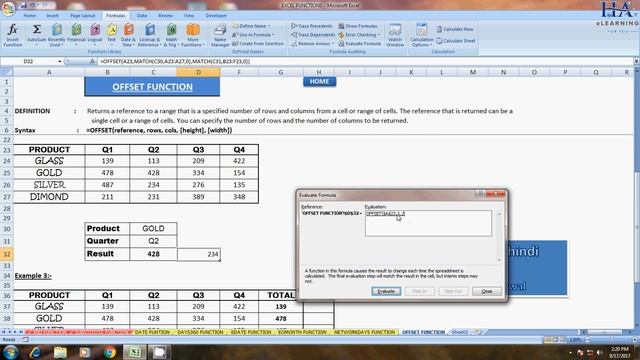The height and width of the screenshot is (360, 640).
Task: Click the Evaluate button in the dialog
Action: [386, 291]
